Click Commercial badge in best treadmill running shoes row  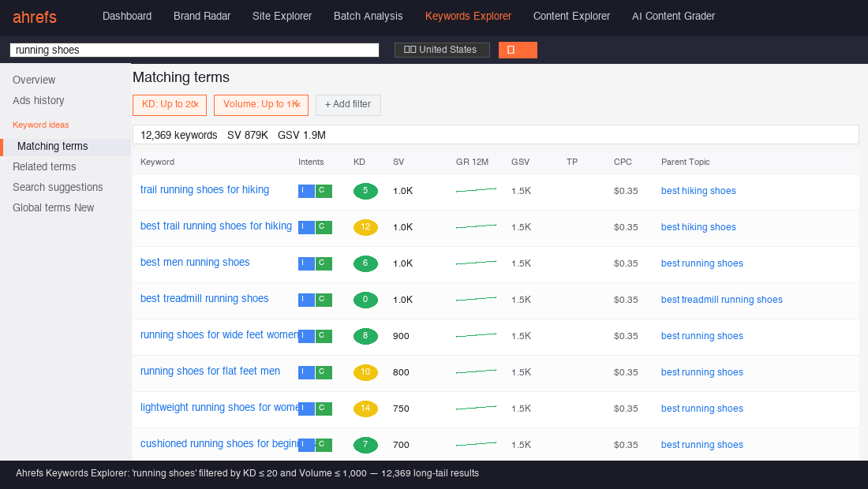(x=324, y=300)
